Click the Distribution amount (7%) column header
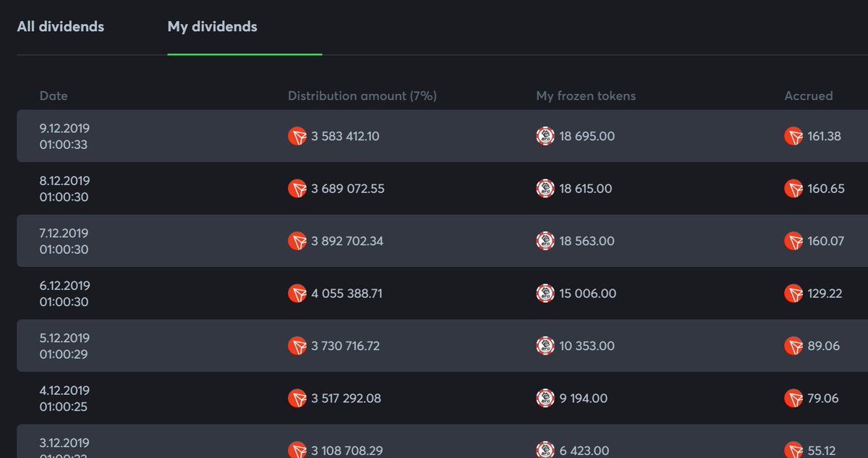Viewport: 868px width, 458px height. 362,96
